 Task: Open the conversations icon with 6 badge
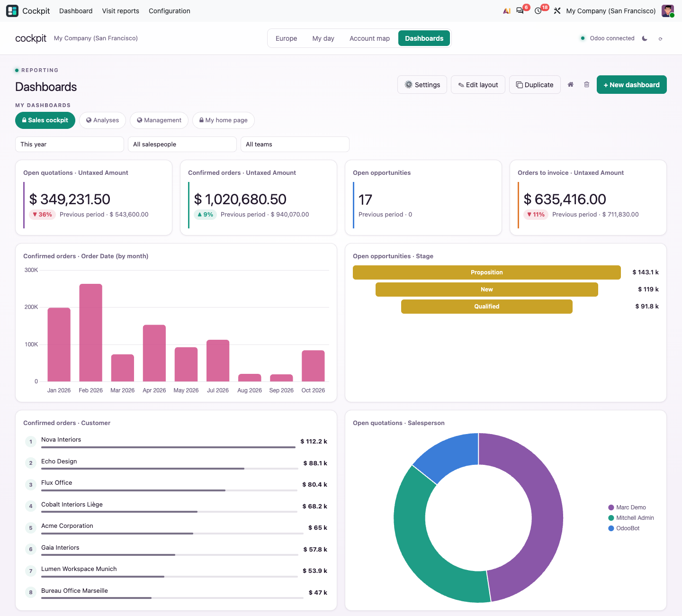coord(520,11)
